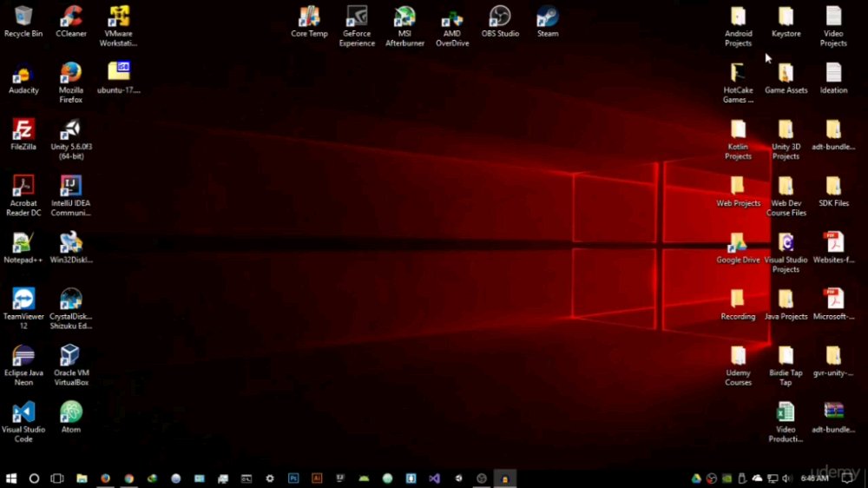Image resolution: width=868 pixels, height=488 pixels.
Task: Select the Visual Studio Code desktop icon
Action: [23, 422]
